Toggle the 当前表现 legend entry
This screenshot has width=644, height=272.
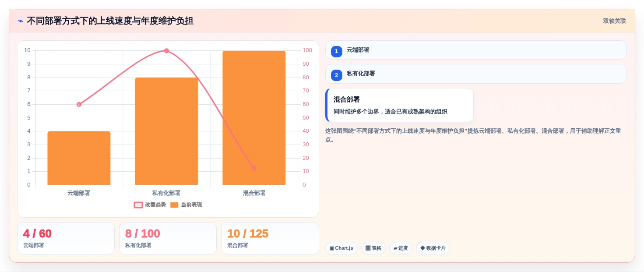coord(186,205)
